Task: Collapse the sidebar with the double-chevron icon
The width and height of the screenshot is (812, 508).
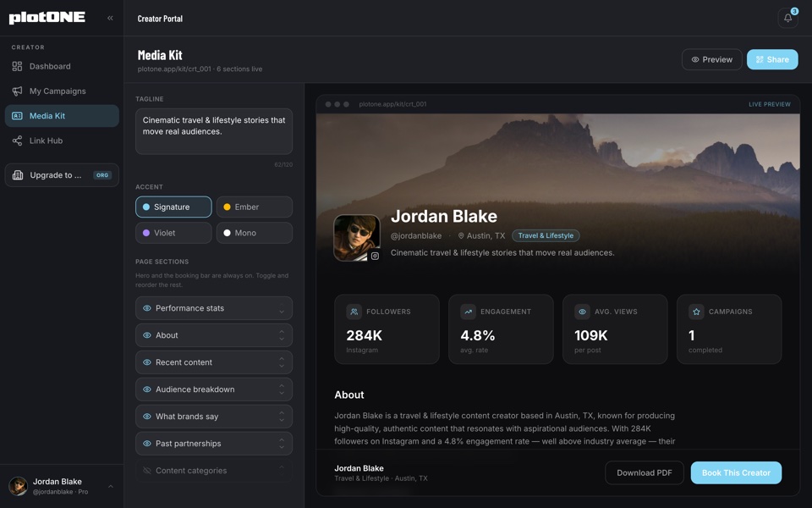Action: pos(110,18)
